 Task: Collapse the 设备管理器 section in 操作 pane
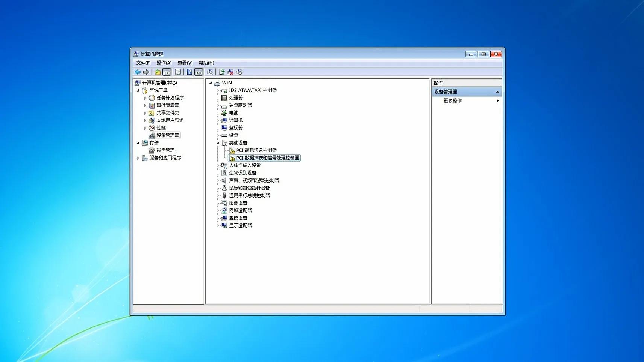coord(497,92)
